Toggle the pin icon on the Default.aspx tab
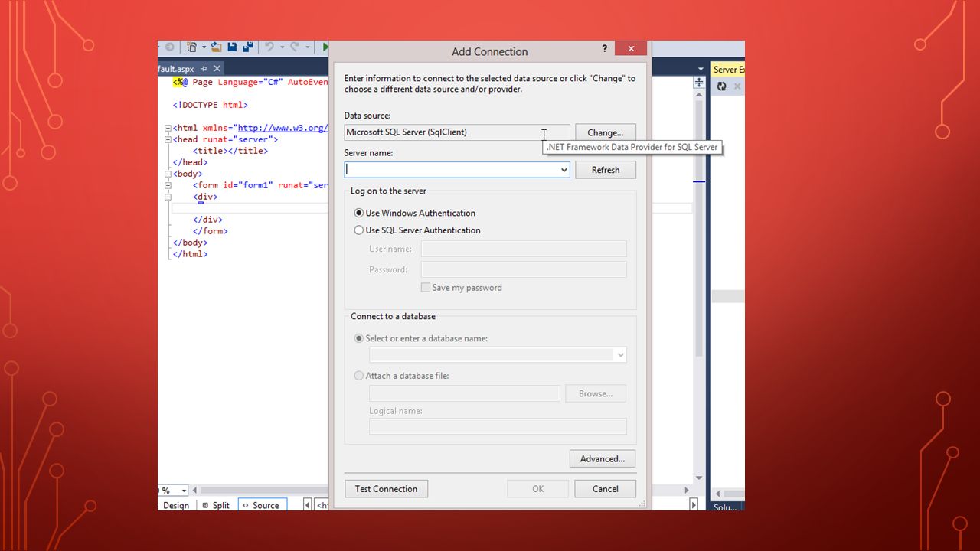Image resolution: width=980 pixels, height=551 pixels. [x=204, y=69]
